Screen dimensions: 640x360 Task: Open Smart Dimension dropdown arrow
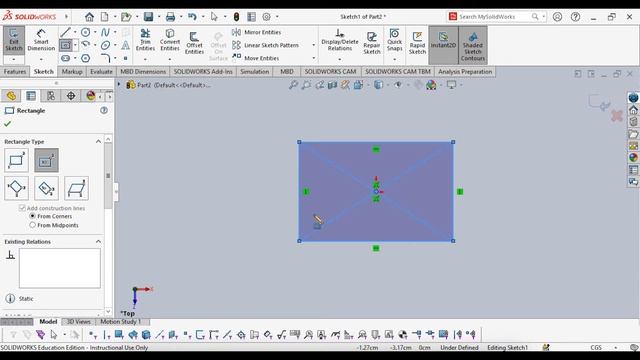pos(41,59)
